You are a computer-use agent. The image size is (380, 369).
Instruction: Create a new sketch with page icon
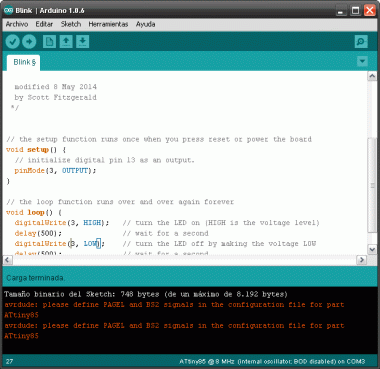coord(49,42)
